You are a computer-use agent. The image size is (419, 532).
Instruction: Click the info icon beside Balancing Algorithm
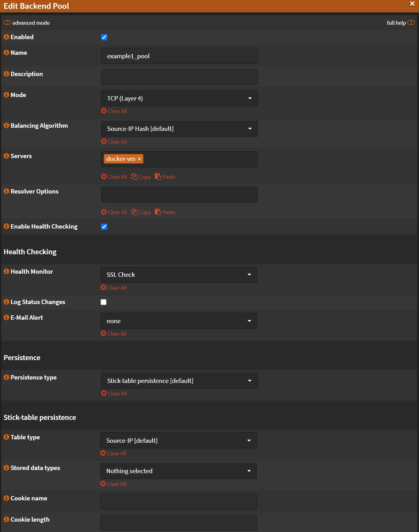(6, 125)
